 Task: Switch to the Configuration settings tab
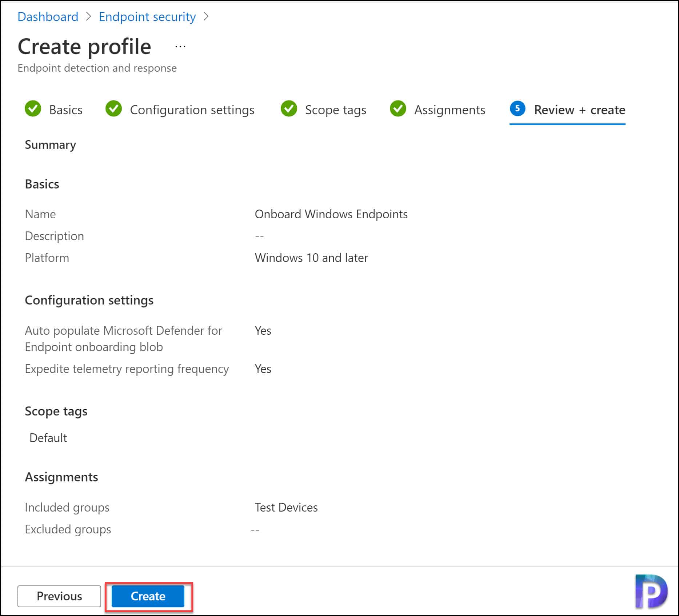coord(192,110)
